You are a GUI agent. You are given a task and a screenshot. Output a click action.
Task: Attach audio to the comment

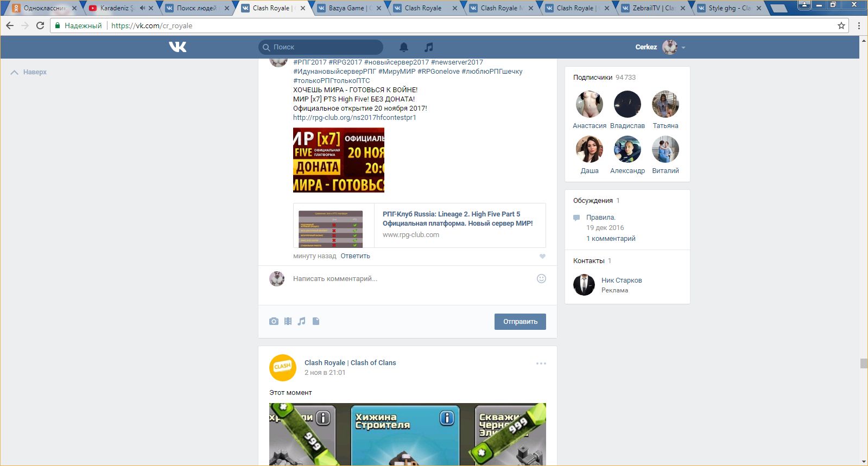point(302,321)
